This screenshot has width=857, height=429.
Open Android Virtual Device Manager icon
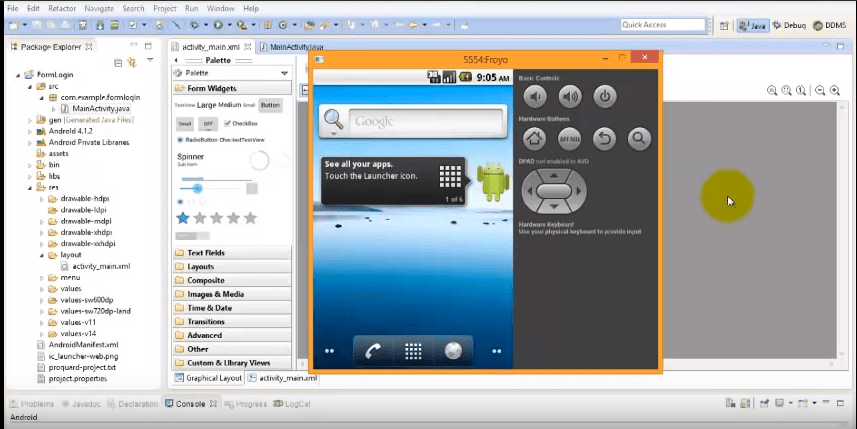114,25
